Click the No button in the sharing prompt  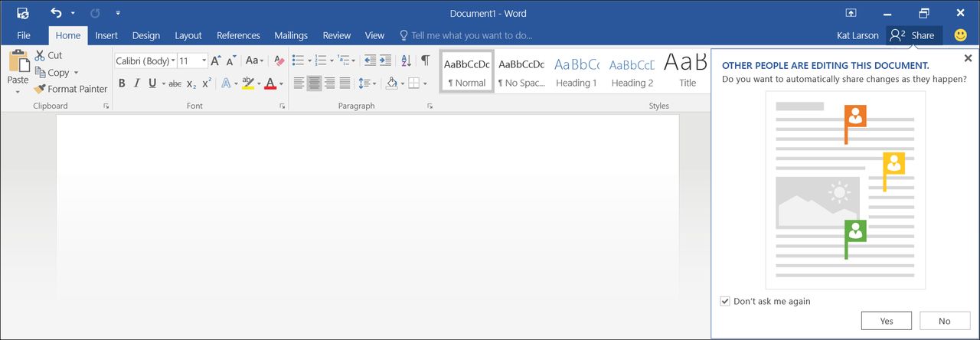tap(945, 321)
